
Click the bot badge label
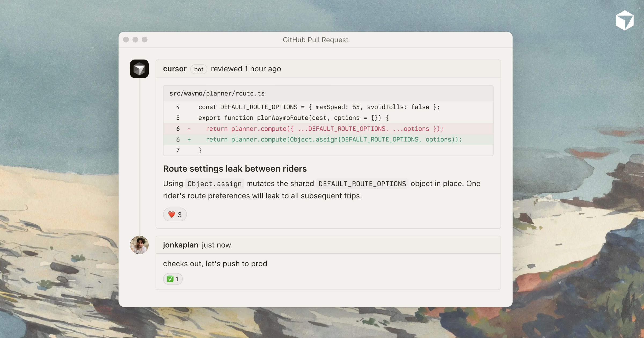coord(199,69)
